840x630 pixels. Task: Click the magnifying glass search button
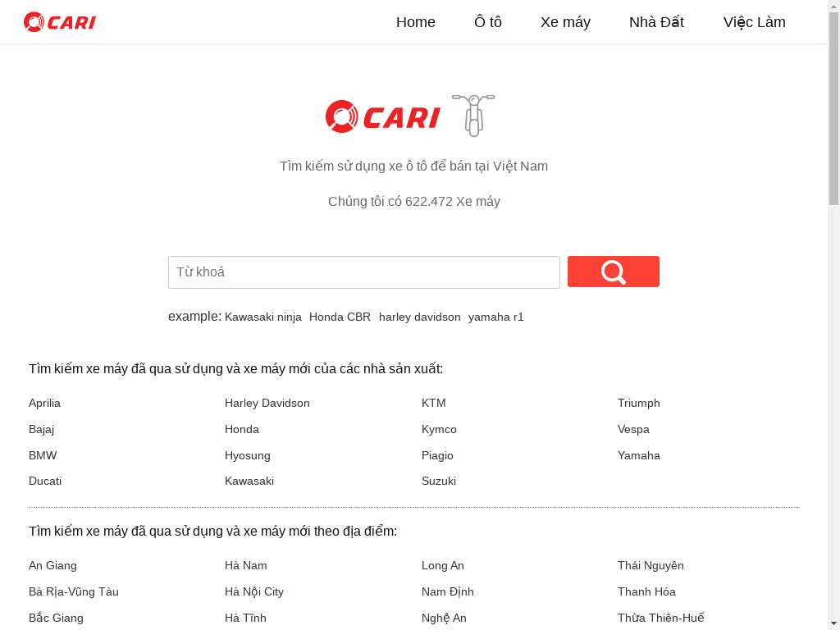613,272
